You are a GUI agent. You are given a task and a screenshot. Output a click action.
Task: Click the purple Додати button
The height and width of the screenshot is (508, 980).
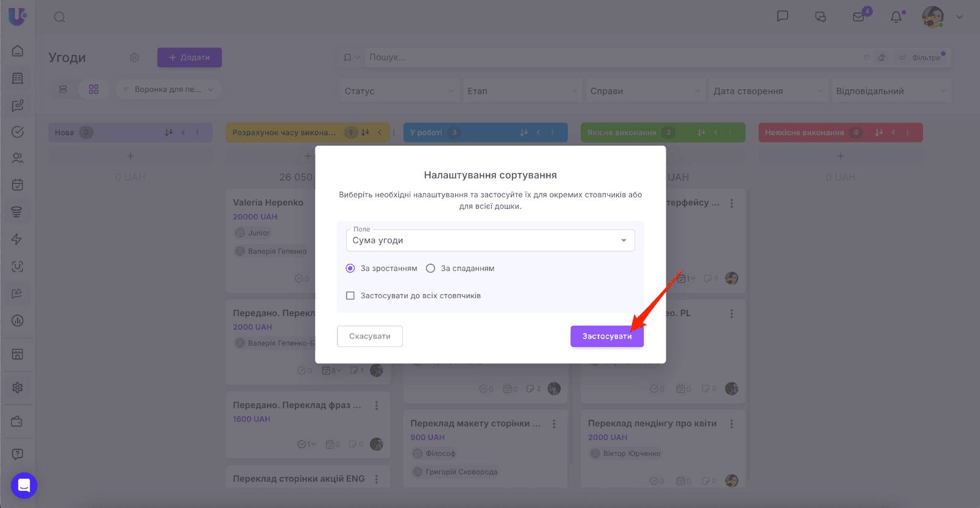(189, 58)
